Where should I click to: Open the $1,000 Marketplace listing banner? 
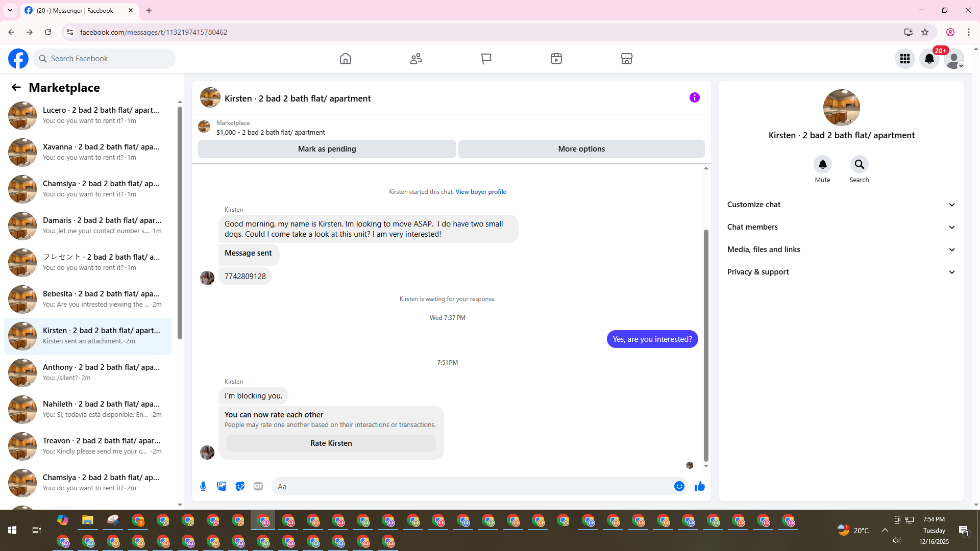click(451, 128)
